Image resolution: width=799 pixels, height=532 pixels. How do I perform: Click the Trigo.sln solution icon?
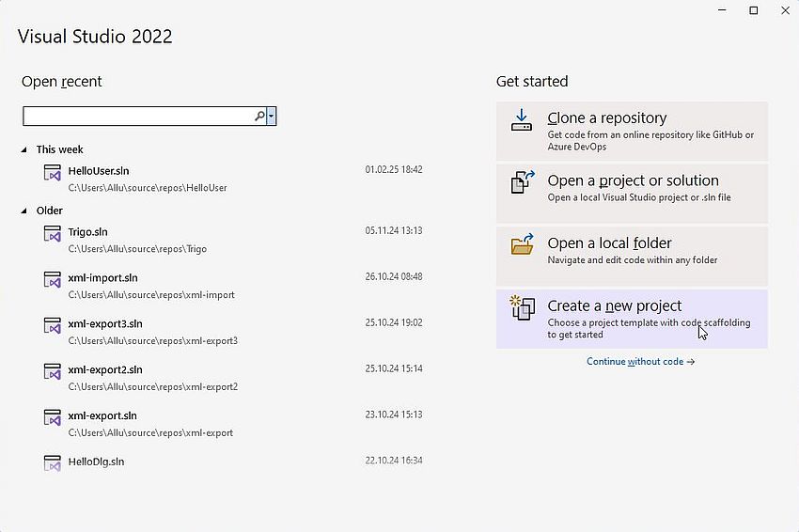53,234
